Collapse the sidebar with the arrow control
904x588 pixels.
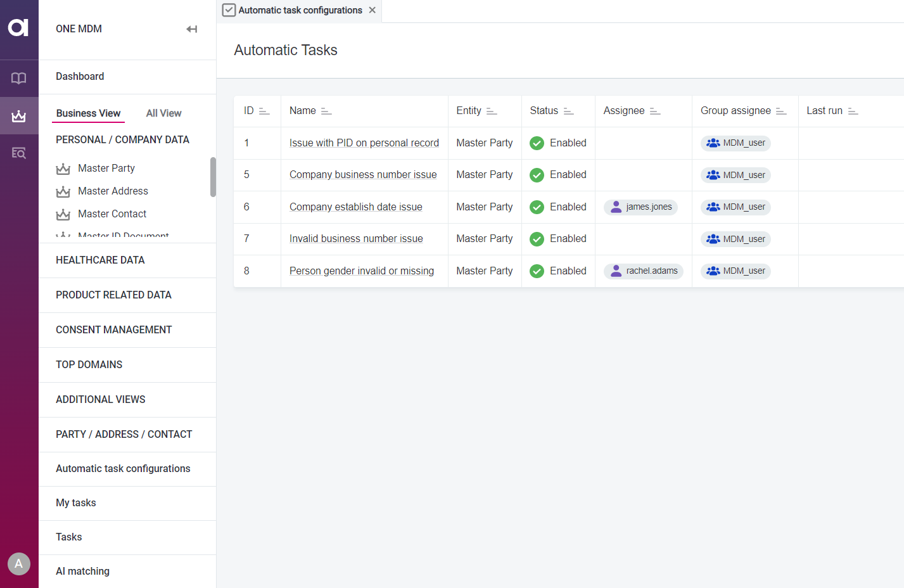point(191,29)
